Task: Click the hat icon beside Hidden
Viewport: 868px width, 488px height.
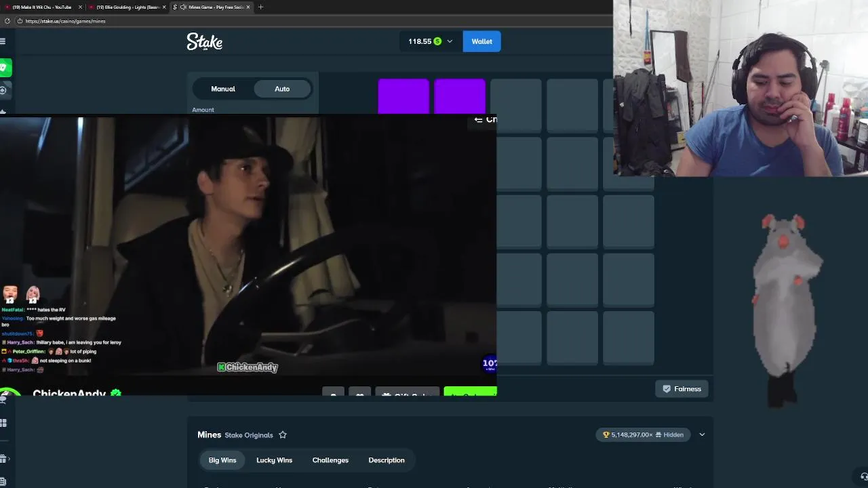Action: 658,435
